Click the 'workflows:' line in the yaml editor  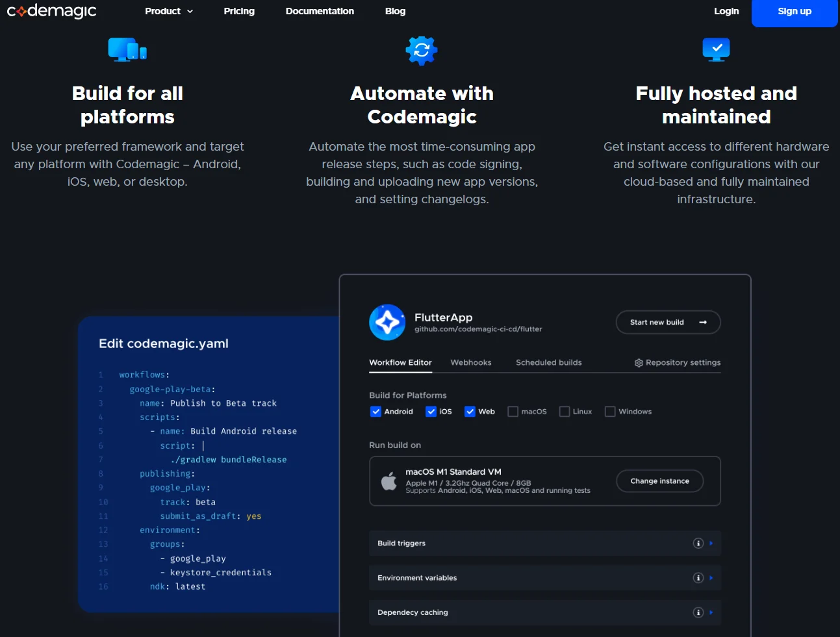[144, 375]
